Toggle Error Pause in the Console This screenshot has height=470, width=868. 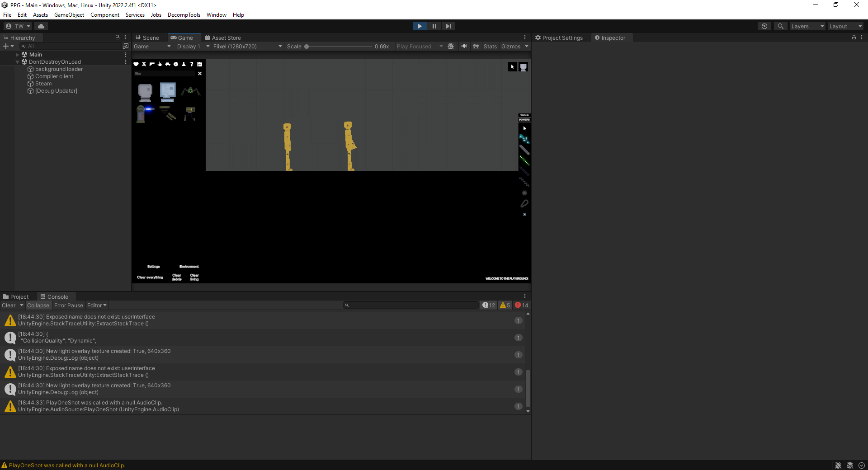tap(69, 305)
